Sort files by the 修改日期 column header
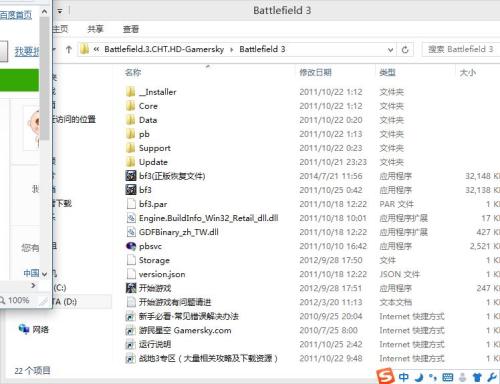Viewport: 500px width, 384px height. [315, 72]
